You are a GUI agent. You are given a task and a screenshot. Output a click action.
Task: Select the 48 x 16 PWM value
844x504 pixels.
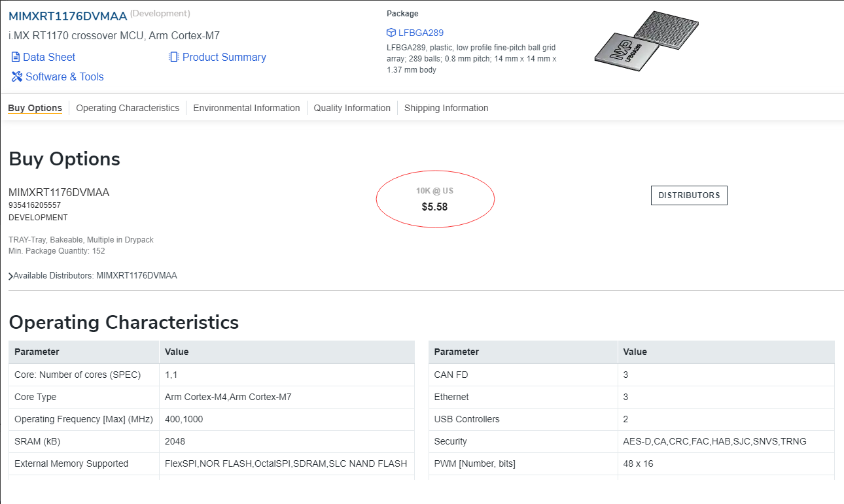coord(638,463)
